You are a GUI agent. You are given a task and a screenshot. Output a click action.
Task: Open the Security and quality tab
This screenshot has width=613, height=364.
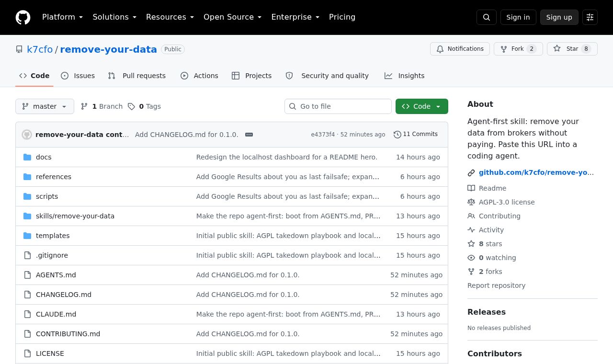coord(327,76)
